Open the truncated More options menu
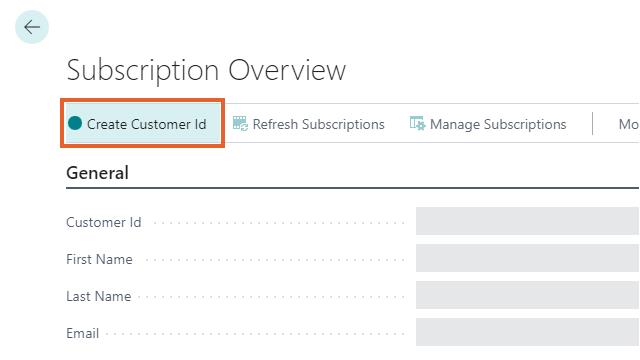 tap(629, 124)
